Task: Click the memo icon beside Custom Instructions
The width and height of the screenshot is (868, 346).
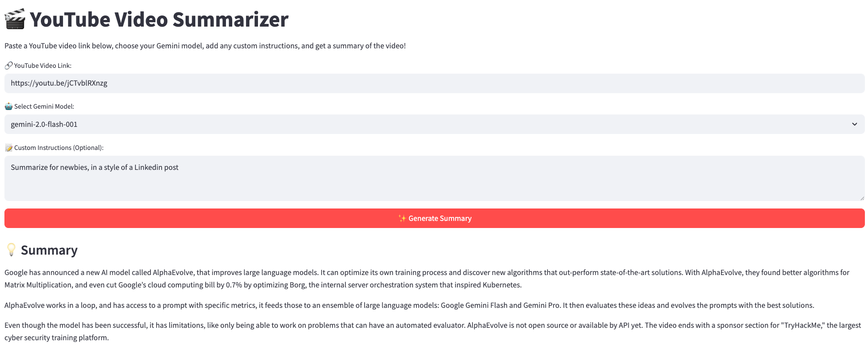Action: coord(8,148)
